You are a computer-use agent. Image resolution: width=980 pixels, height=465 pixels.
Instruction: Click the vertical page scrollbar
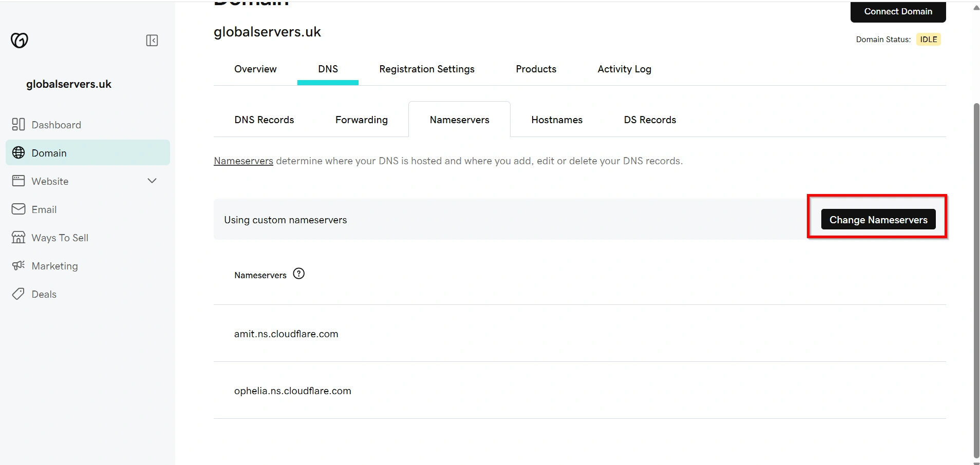click(976, 280)
